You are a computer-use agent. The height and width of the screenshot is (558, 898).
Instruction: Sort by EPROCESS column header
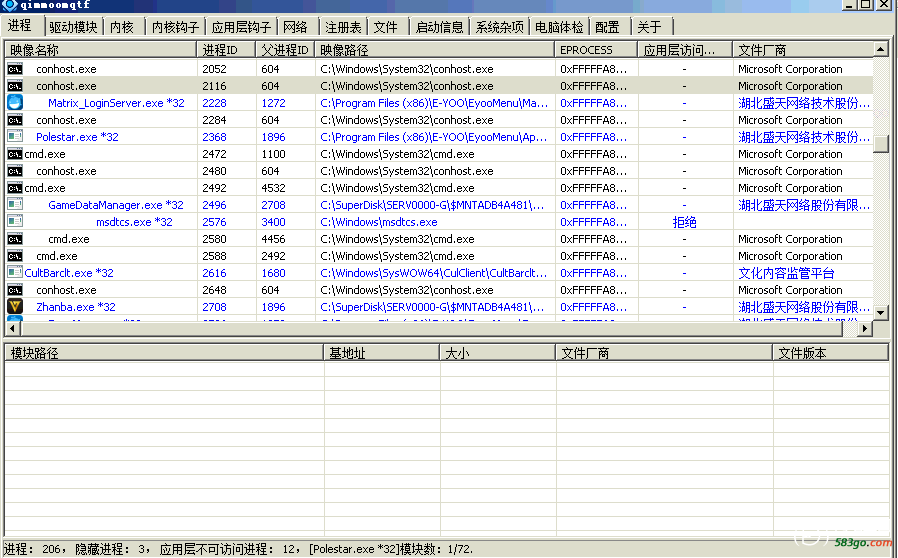pyautogui.click(x=596, y=50)
